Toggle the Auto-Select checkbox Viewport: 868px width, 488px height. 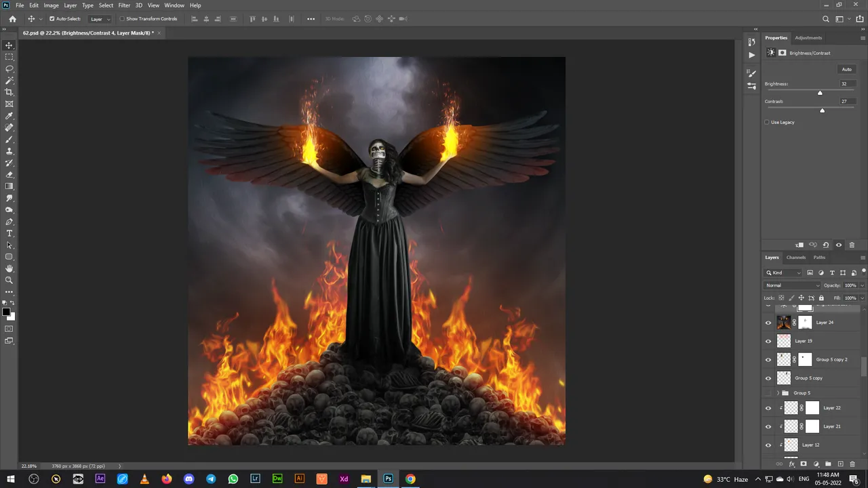coord(52,19)
